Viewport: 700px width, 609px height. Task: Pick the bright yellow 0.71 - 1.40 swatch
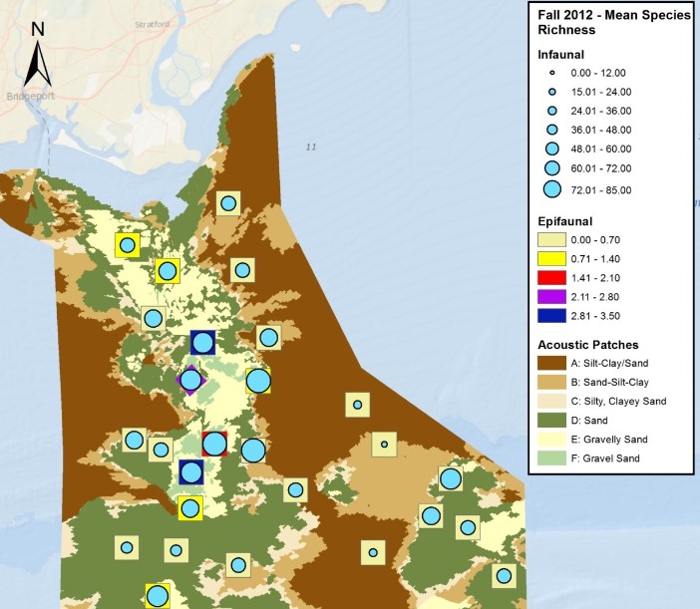tap(551, 259)
